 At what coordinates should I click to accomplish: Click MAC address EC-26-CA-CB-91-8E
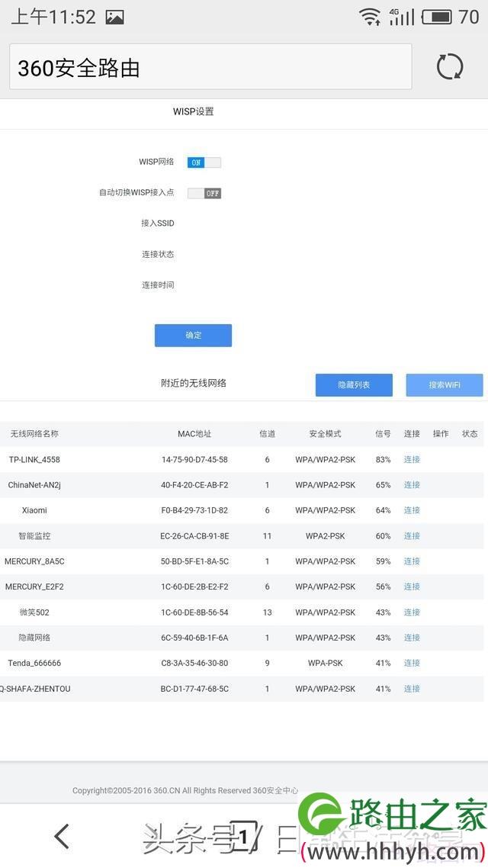click(194, 536)
